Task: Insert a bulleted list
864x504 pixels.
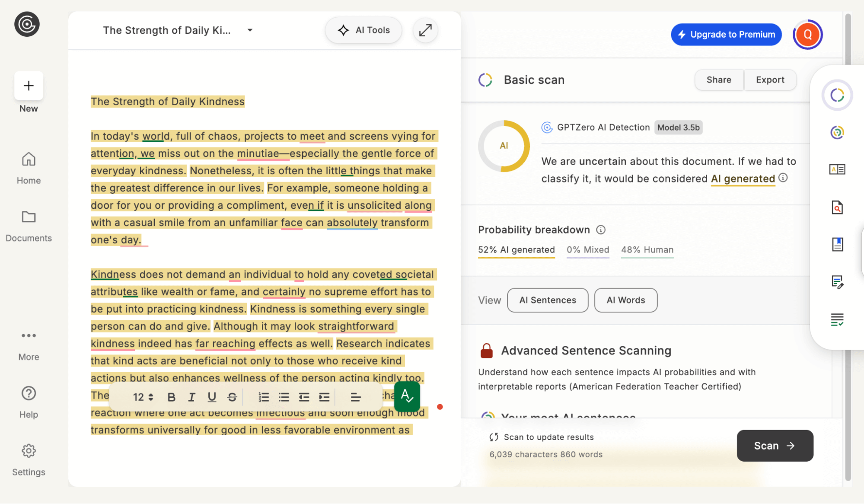Action: [284, 397]
